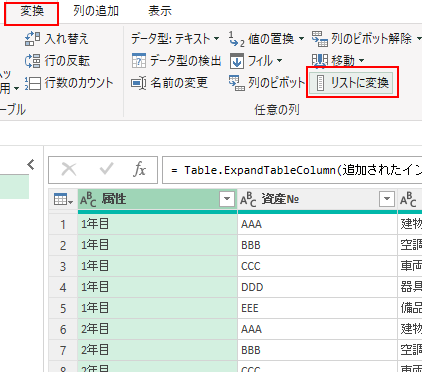
Task: Click the 列のピボット解除 icon
Action: (320, 39)
